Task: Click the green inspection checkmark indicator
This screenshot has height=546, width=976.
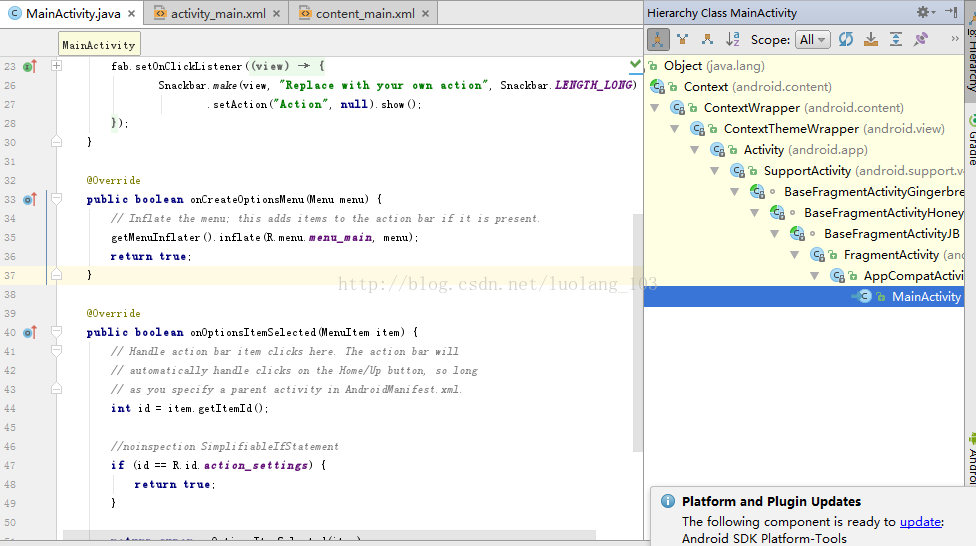Action: click(635, 64)
